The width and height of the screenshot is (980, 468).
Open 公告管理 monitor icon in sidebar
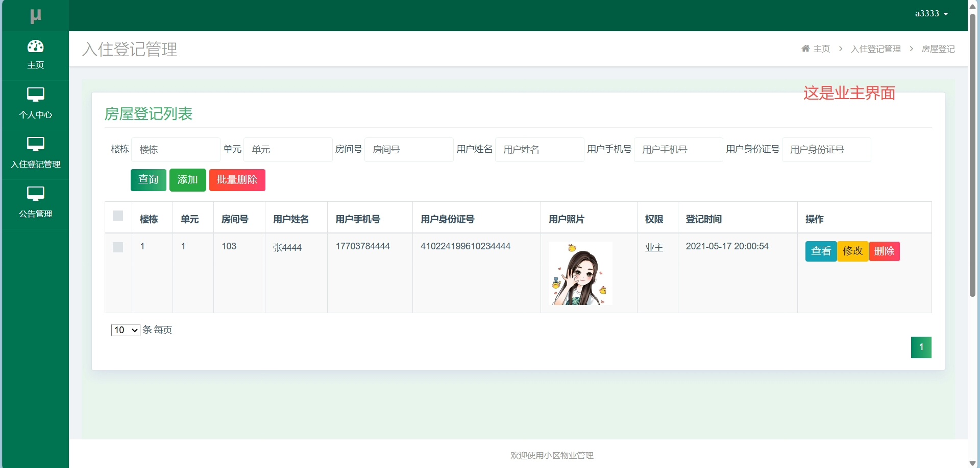(35, 194)
